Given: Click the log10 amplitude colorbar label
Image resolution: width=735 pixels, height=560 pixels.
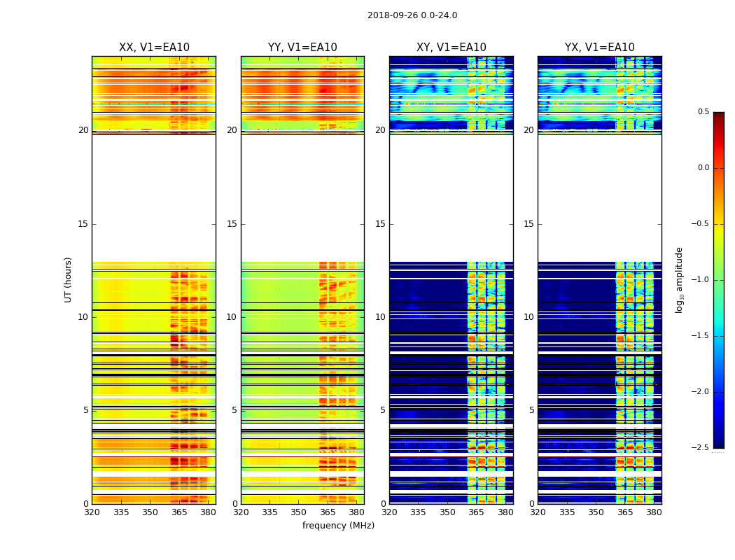Looking at the screenshot, I should point(679,280).
